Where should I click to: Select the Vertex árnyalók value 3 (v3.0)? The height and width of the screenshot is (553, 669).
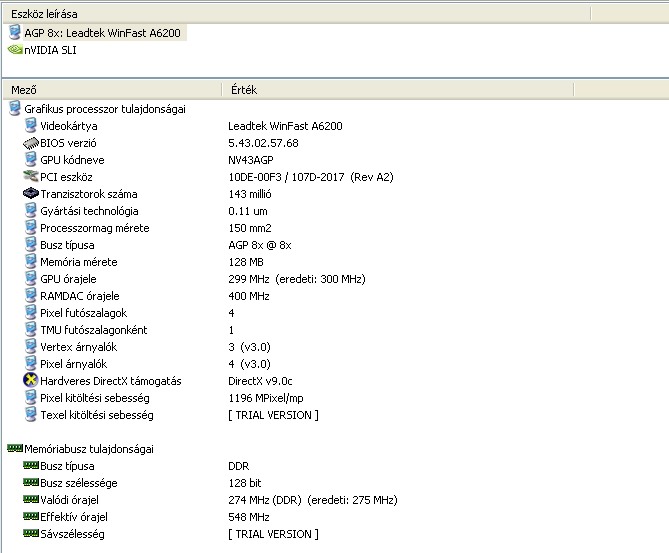(x=250, y=347)
